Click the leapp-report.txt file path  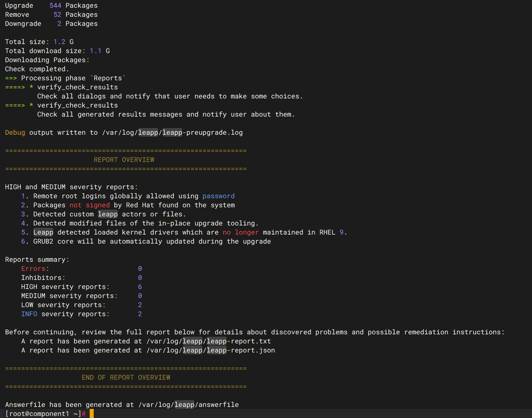point(209,341)
